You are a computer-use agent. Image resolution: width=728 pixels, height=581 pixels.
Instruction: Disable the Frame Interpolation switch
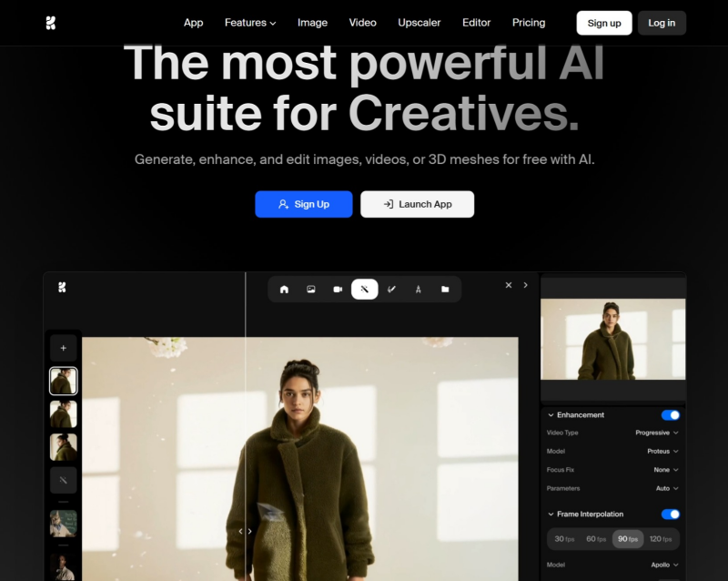[670, 515]
